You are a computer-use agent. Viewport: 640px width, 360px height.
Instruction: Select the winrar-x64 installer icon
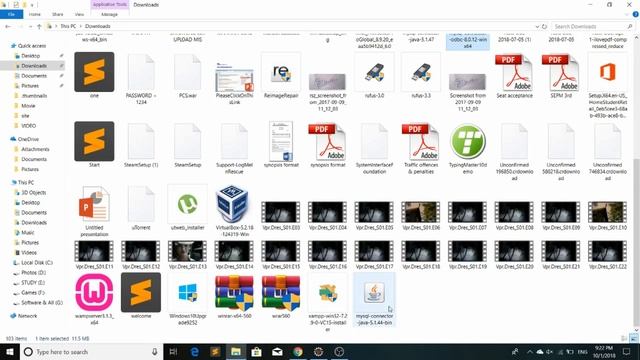[x=234, y=292]
